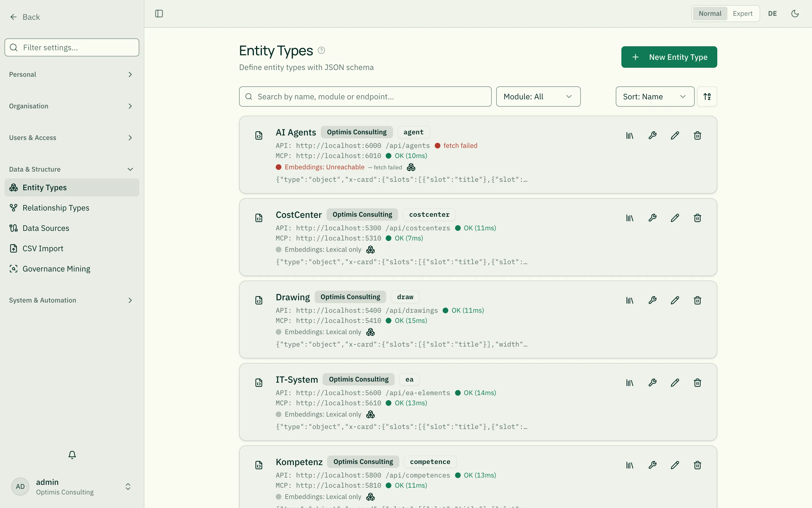This screenshot has width=812, height=508.
Task: Edit the Kompetenz entity type
Action: pyautogui.click(x=675, y=465)
